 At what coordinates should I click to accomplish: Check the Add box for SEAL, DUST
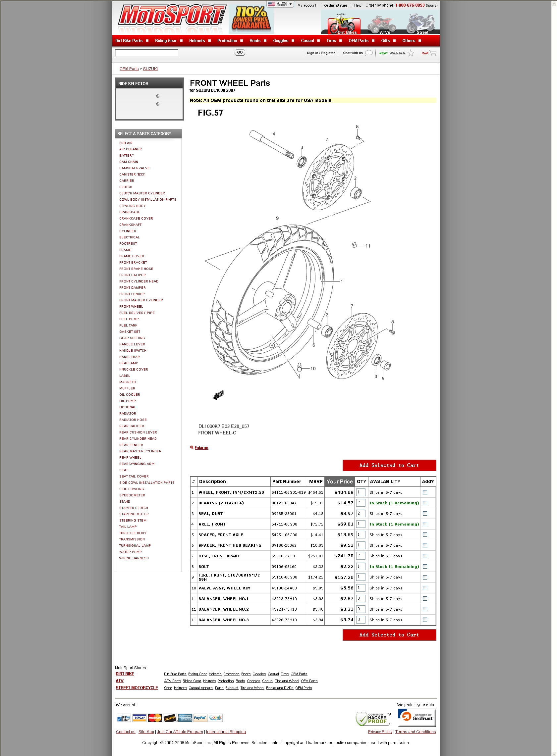coord(425,513)
